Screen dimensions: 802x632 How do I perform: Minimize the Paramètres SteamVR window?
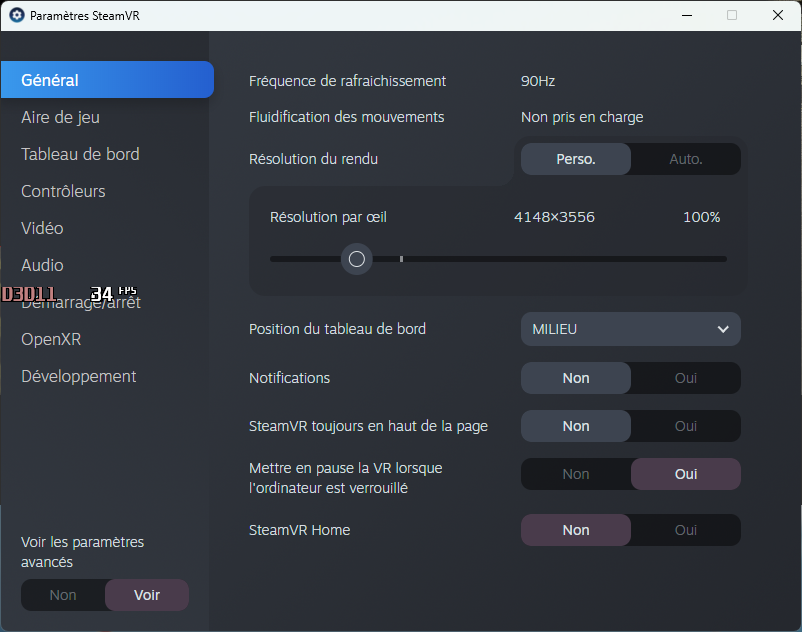click(687, 15)
